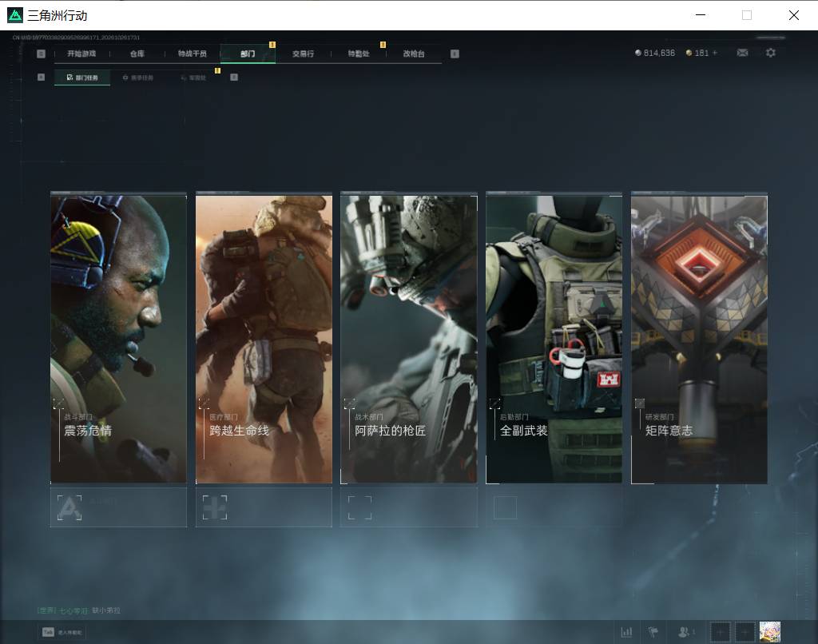The height and width of the screenshot is (644, 818).
Task: Open the 特勤处 tab
Action: coord(359,54)
